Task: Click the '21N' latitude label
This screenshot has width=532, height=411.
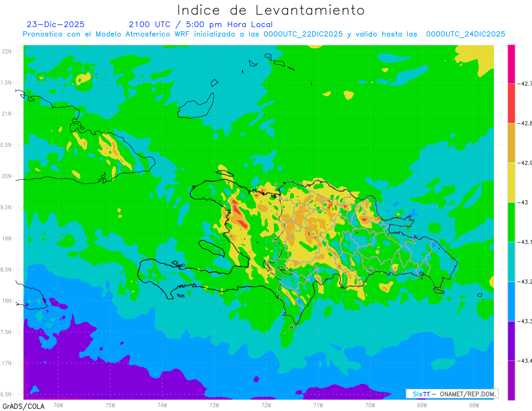Action: click(x=8, y=114)
